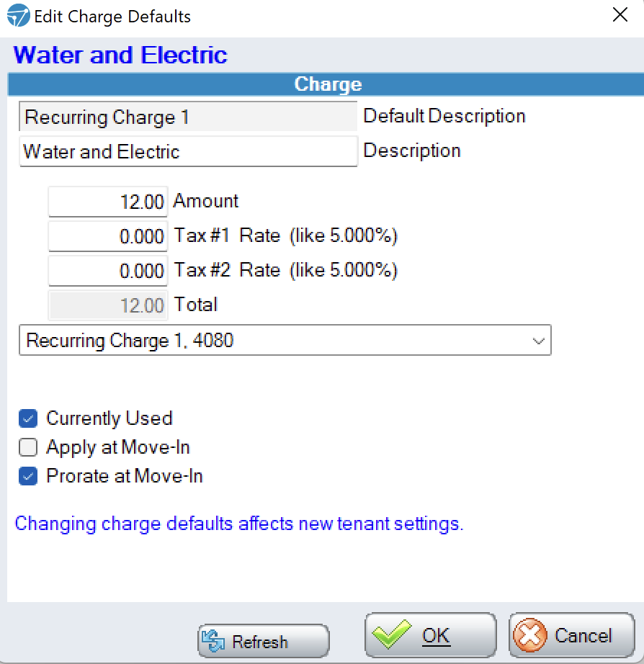This screenshot has width=644, height=664.
Task: Confirm changes via OK label
Action: (x=436, y=636)
